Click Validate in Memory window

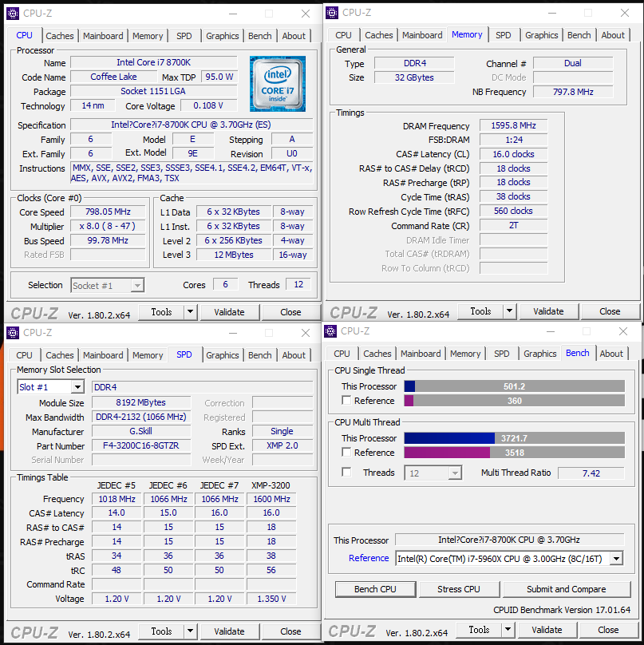click(x=548, y=311)
